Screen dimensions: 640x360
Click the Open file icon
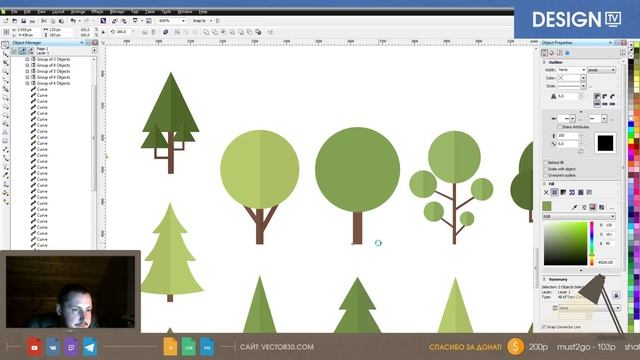pos(15,21)
